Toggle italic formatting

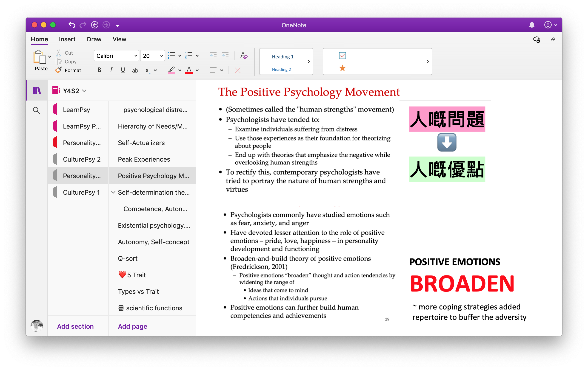pos(111,70)
